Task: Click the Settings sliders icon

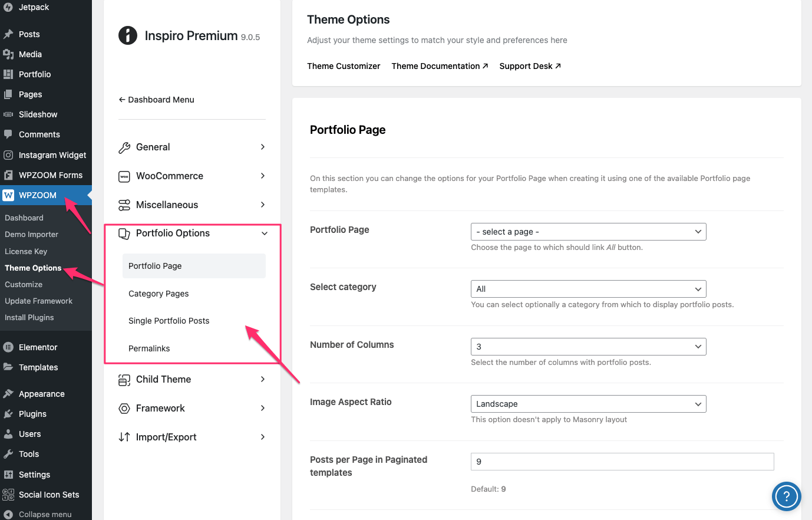Action: [x=8, y=475]
